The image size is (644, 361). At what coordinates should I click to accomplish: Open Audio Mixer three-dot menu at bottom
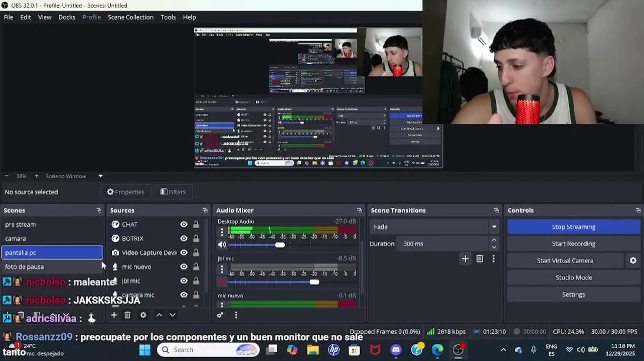tap(236, 315)
